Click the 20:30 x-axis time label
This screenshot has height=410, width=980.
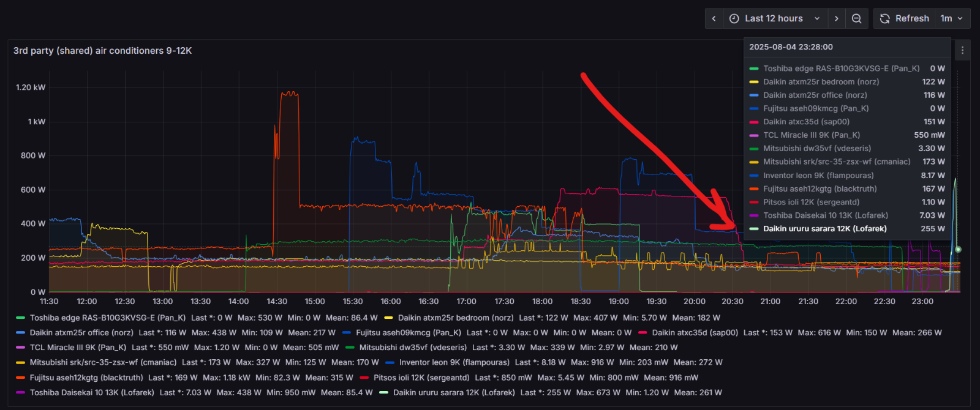[x=733, y=301]
